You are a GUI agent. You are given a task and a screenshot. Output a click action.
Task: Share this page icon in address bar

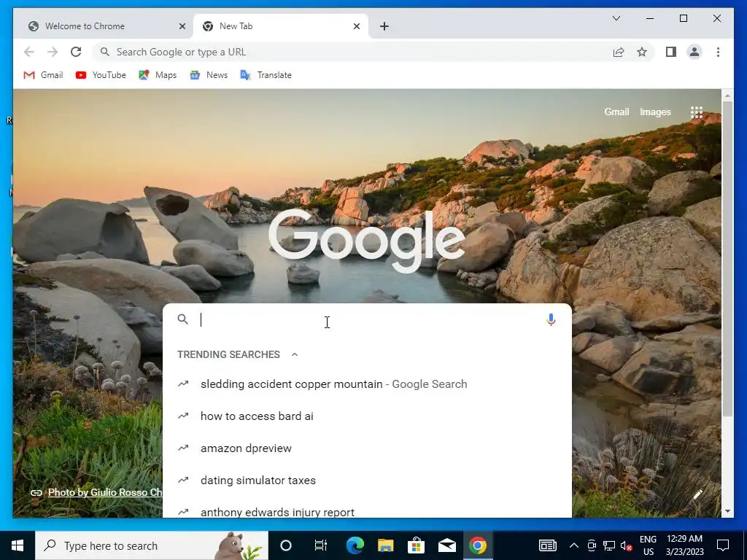tap(619, 52)
